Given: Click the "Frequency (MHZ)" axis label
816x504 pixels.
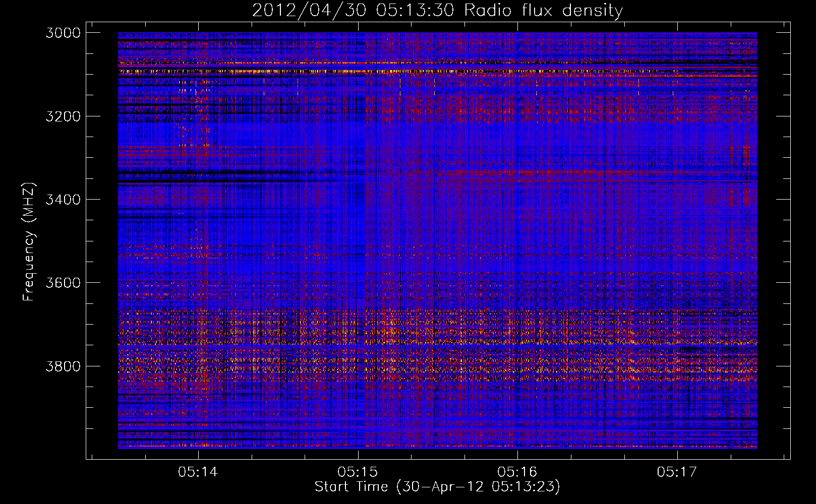Looking at the screenshot, I should (x=29, y=242).
